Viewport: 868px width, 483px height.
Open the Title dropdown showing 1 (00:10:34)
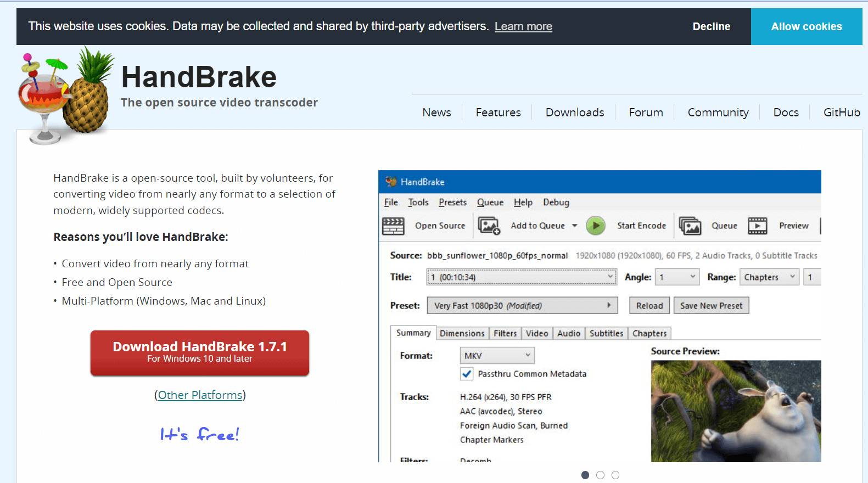[522, 277]
